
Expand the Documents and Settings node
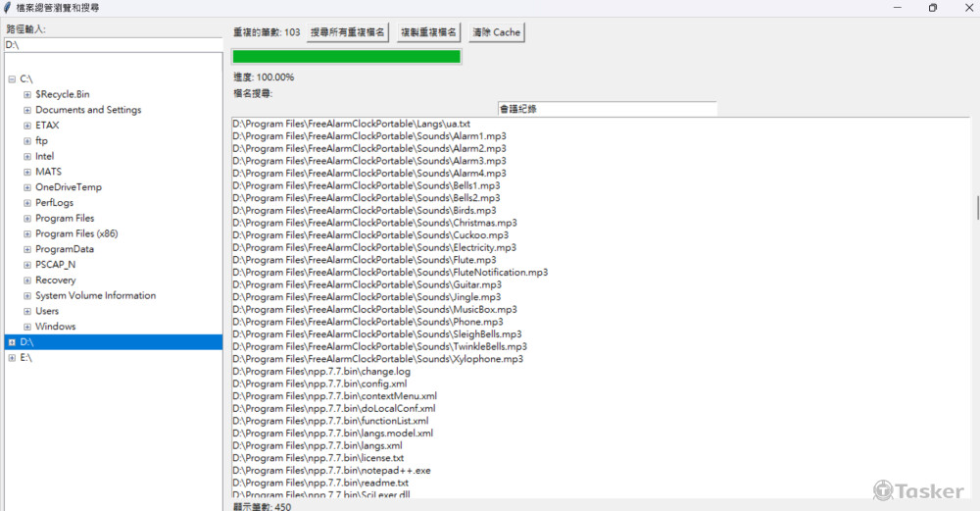click(x=26, y=110)
